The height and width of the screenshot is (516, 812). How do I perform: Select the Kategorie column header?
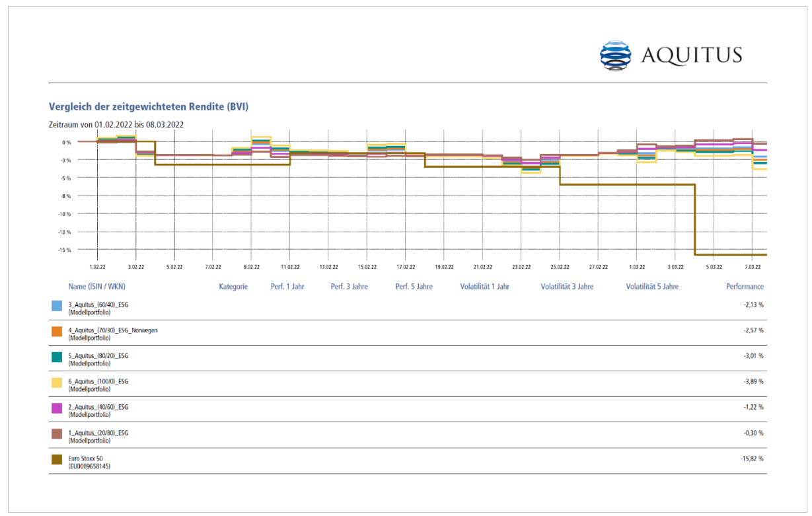pos(233,287)
